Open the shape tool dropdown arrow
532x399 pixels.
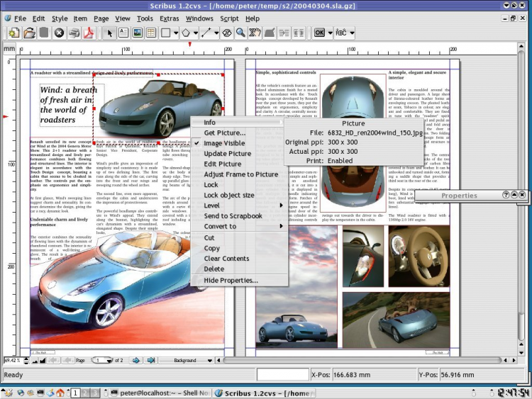[x=175, y=33]
